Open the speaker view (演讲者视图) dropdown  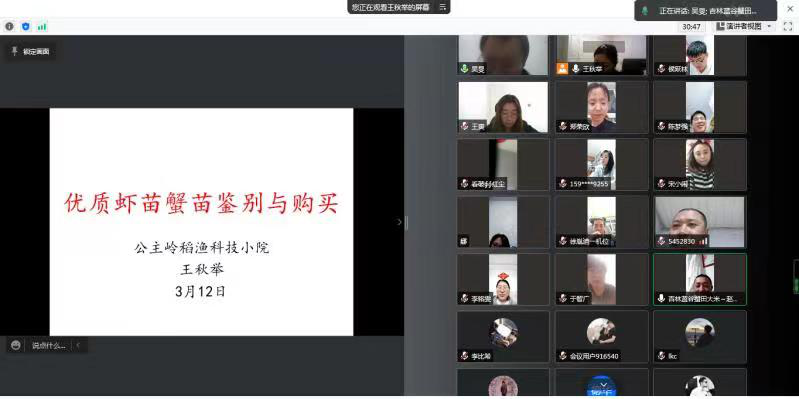tap(744, 26)
